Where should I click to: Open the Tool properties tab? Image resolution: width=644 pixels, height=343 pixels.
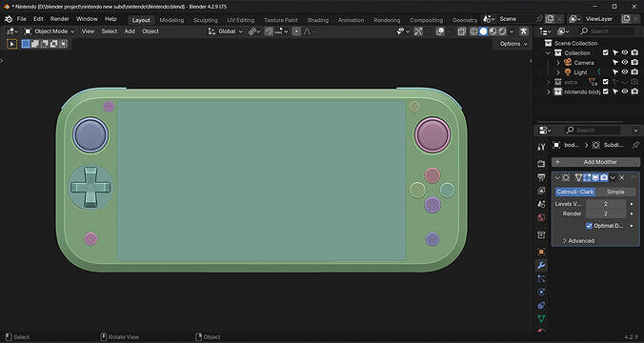coord(541,147)
